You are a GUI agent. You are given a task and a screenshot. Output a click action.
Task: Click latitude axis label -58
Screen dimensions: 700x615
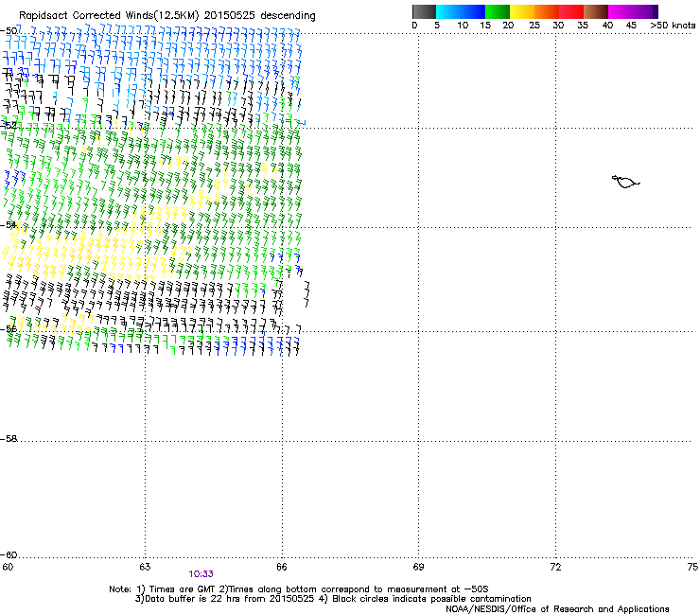pyautogui.click(x=9, y=439)
